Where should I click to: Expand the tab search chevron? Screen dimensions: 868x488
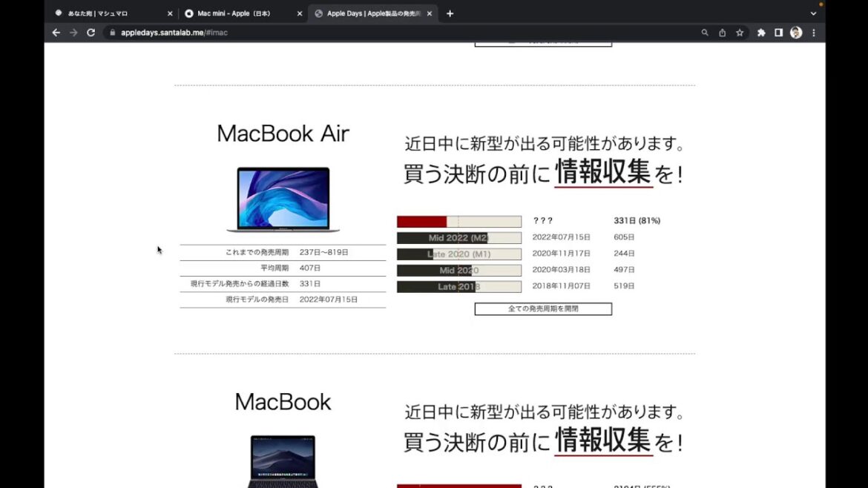pyautogui.click(x=813, y=13)
